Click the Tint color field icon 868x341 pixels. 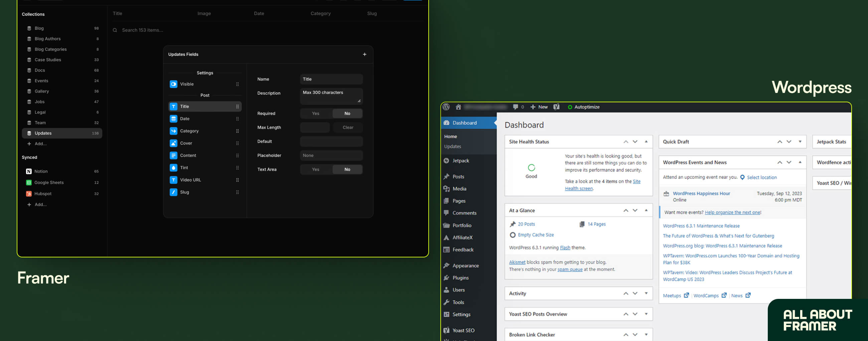click(x=173, y=167)
